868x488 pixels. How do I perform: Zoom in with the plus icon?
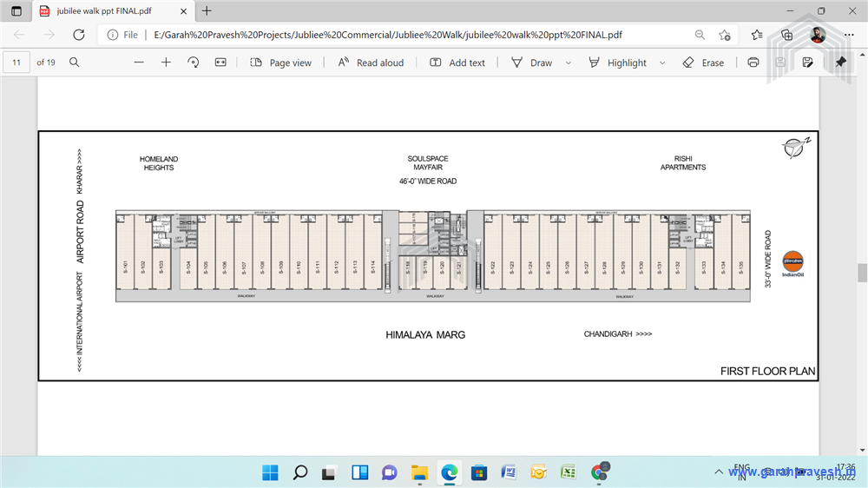pos(166,63)
